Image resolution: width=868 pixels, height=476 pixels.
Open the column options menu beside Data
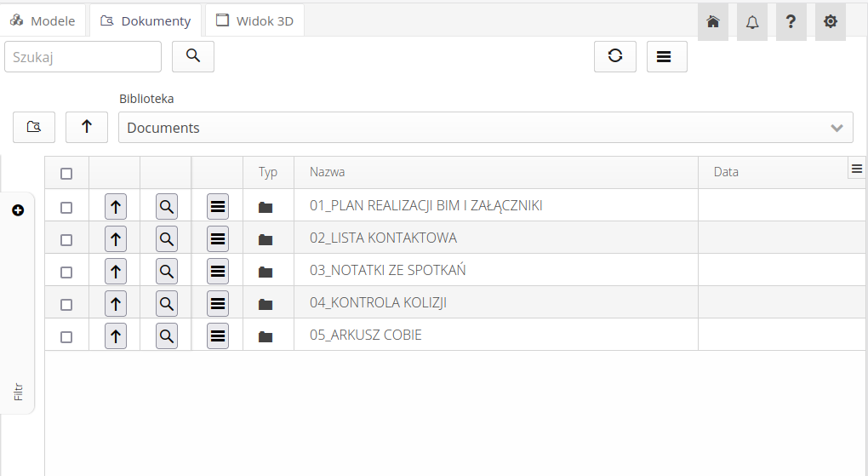857,169
